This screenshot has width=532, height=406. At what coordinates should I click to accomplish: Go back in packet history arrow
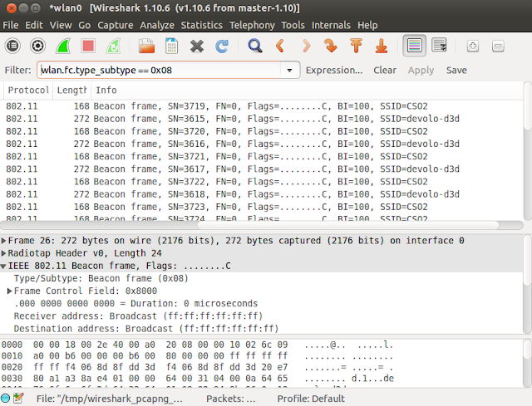pos(280,46)
